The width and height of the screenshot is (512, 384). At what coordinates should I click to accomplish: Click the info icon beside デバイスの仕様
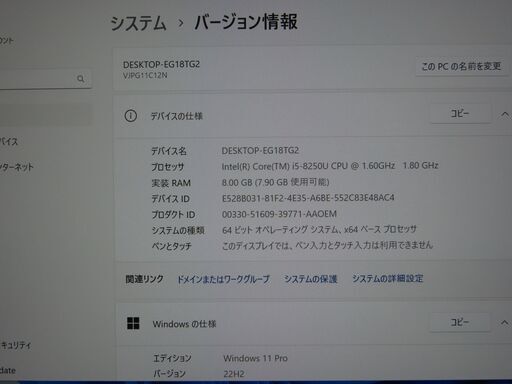(x=130, y=116)
